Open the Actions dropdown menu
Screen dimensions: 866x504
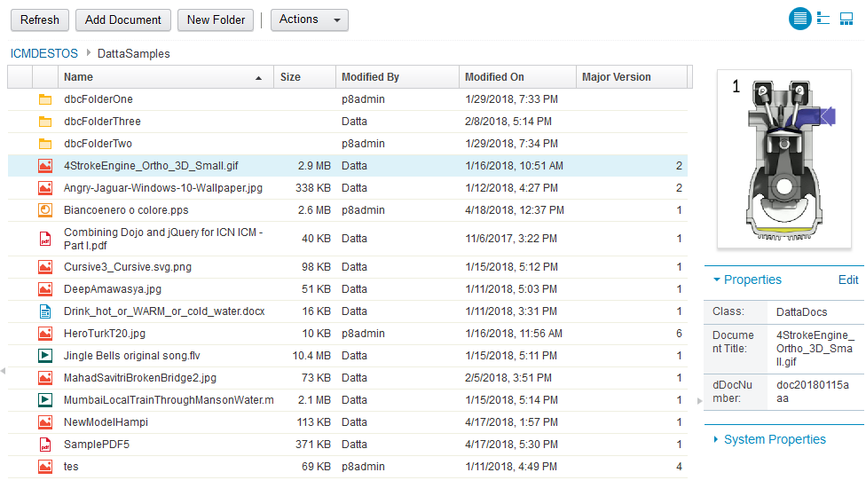pos(310,20)
